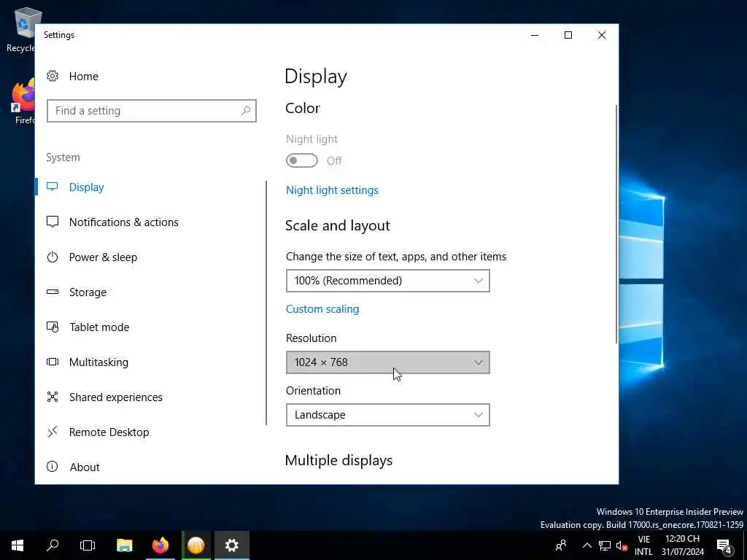Screen dimensions: 747x560
Task: Open the Windows Start menu
Action: tap(18, 545)
